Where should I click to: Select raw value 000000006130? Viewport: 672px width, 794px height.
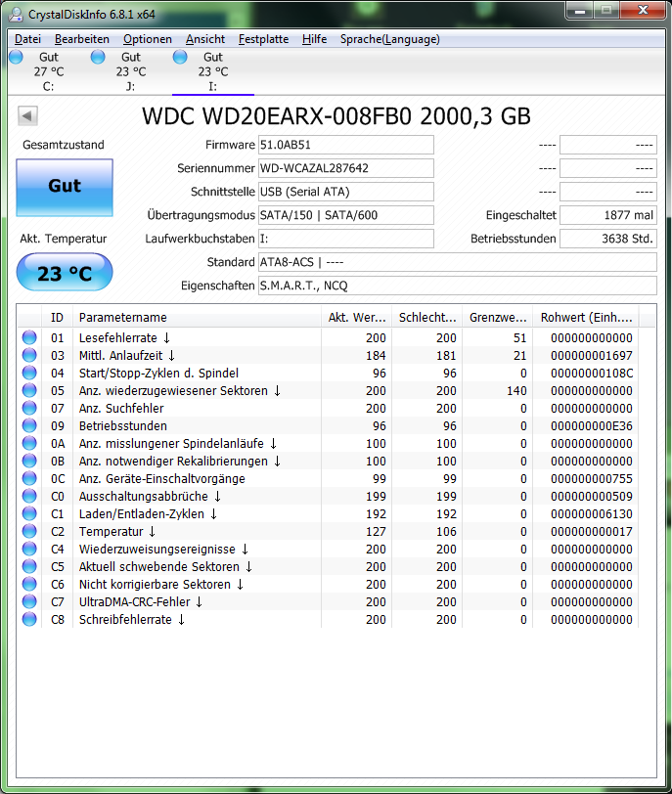[x=592, y=514]
